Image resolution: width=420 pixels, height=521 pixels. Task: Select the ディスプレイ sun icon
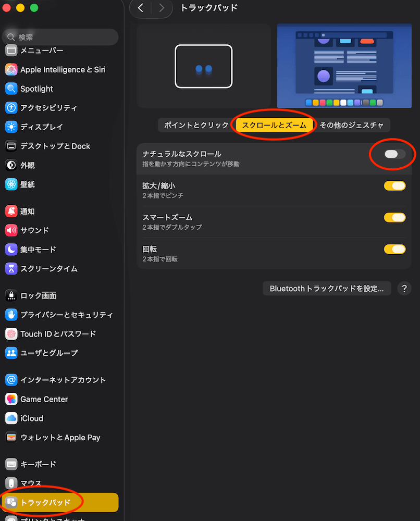[11, 127]
